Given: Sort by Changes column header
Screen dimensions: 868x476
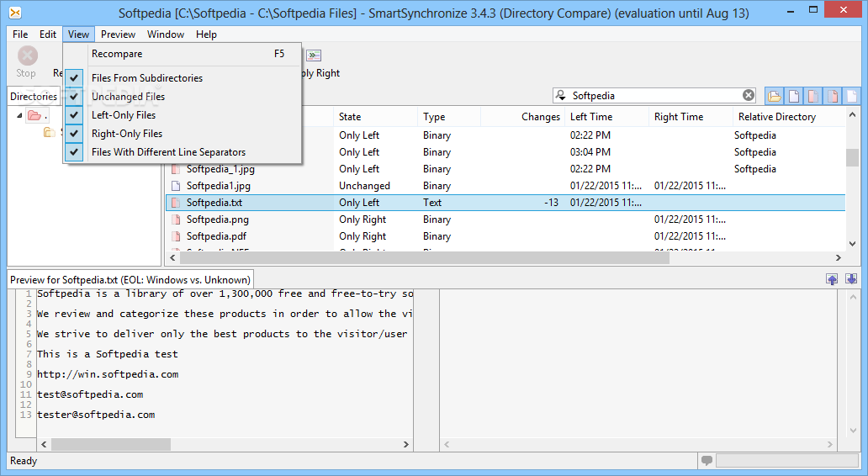Looking at the screenshot, I should 523,117.
